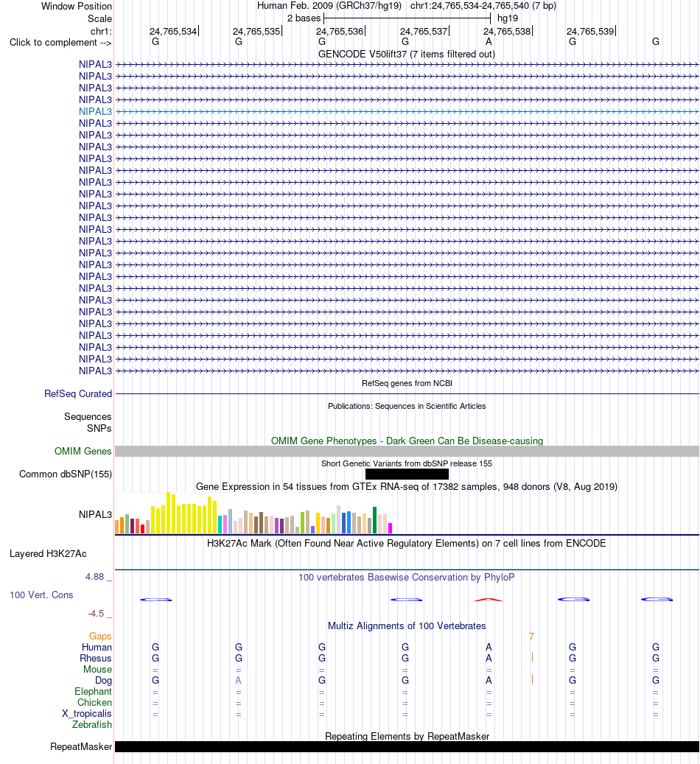Screen dimensions: 700x764
Task: Click the gray OMIM Genes item bar
Action: pos(407,451)
